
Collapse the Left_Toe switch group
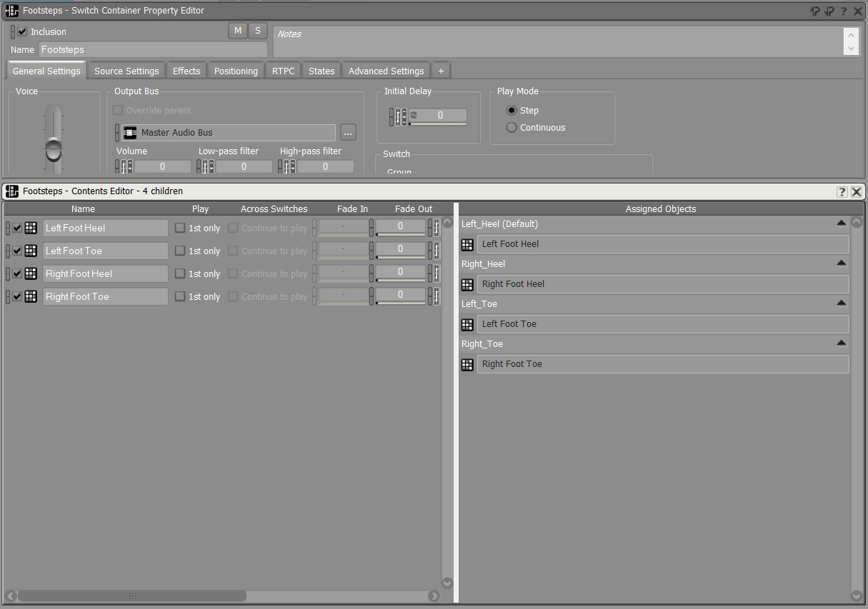pyautogui.click(x=841, y=303)
